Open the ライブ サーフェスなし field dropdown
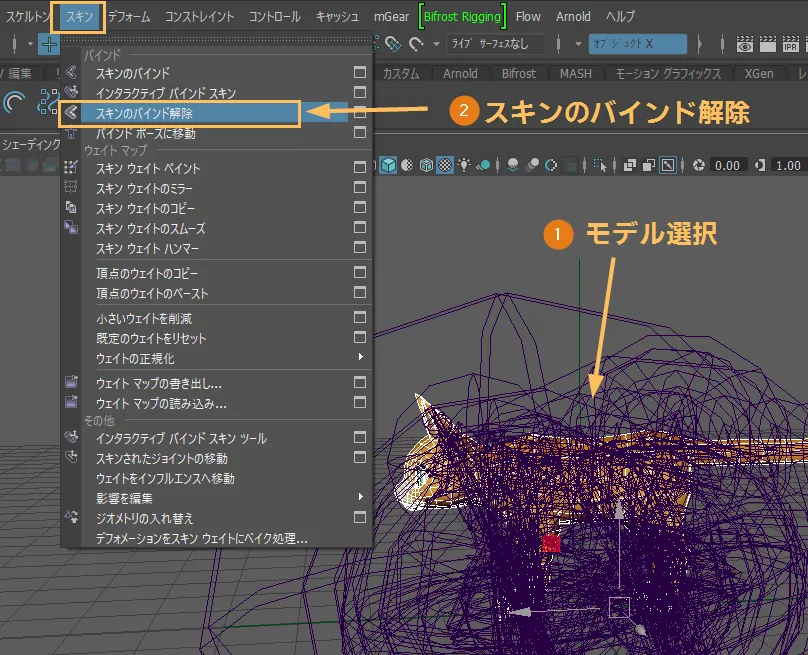This screenshot has width=808, height=655. pyautogui.click(x=496, y=44)
